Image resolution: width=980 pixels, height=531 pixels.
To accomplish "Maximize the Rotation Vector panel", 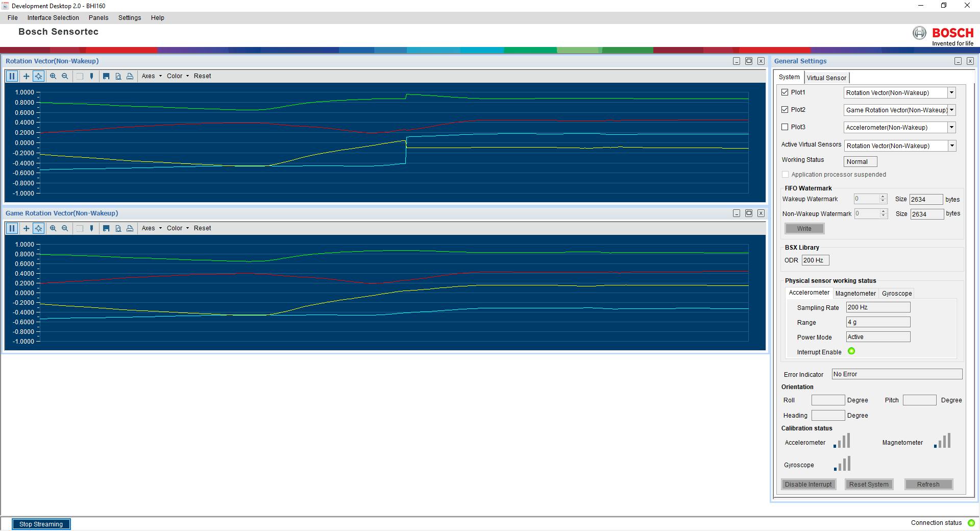I will click(x=749, y=61).
